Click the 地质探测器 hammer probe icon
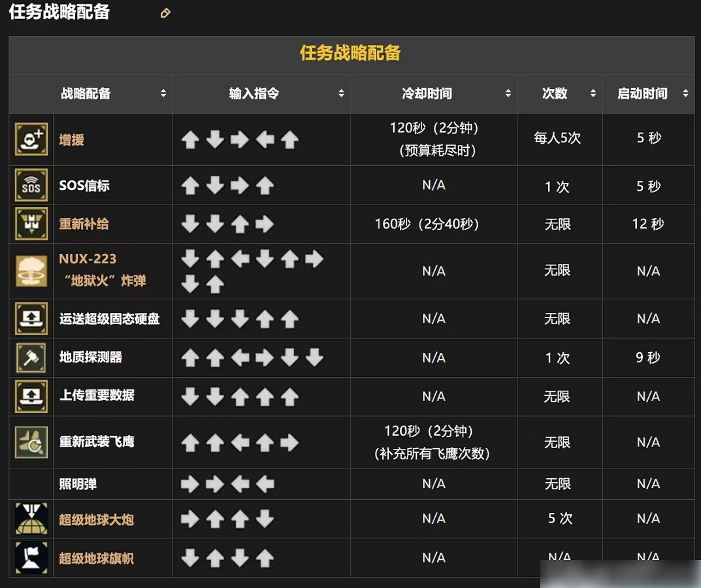The image size is (701, 588). 30,358
